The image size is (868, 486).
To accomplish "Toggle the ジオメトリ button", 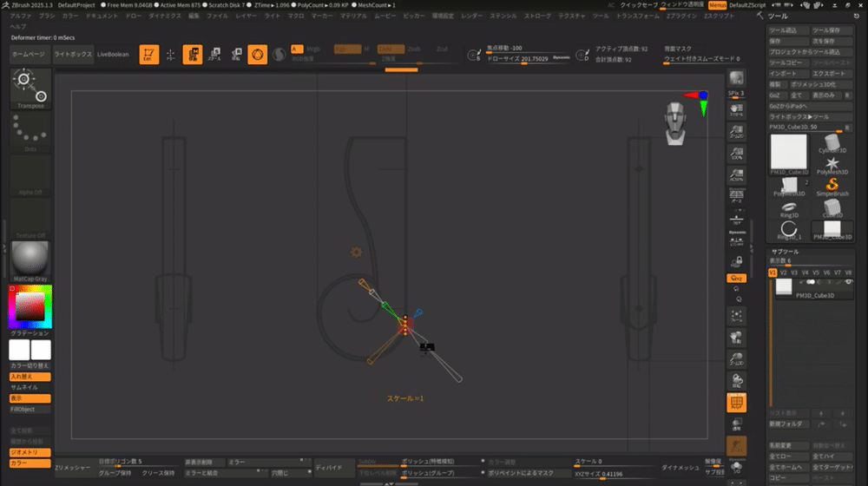I will pyautogui.click(x=30, y=452).
